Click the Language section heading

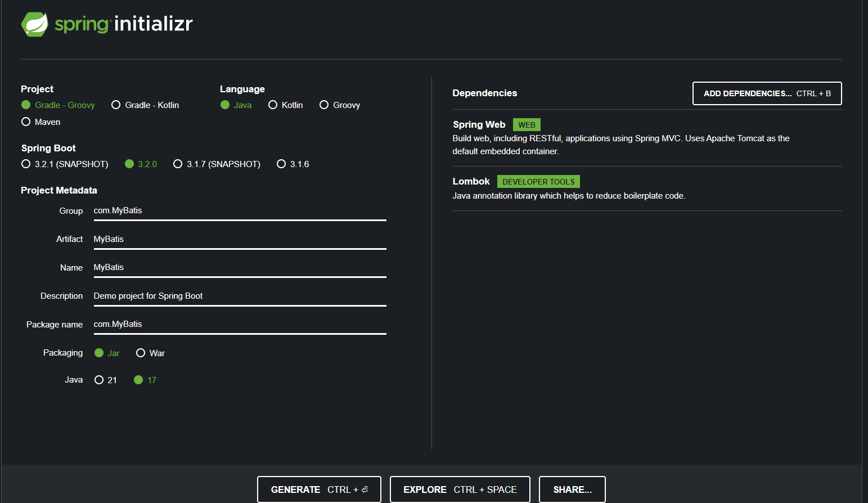[242, 89]
